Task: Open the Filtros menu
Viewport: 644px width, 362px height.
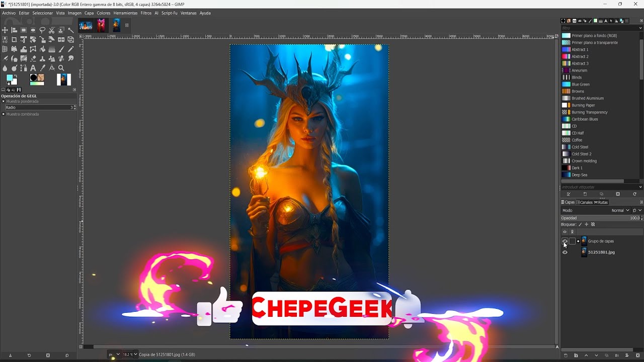Action: pyautogui.click(x=146, y=13)
